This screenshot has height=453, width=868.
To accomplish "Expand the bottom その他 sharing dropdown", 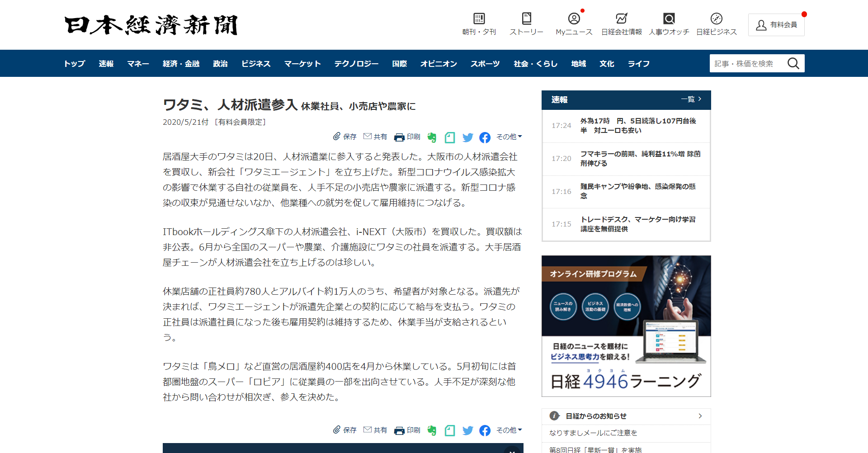I will (509, 430).
